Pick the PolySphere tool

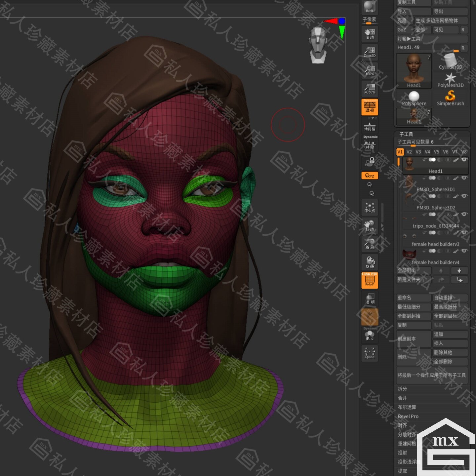tap(414, 99)
